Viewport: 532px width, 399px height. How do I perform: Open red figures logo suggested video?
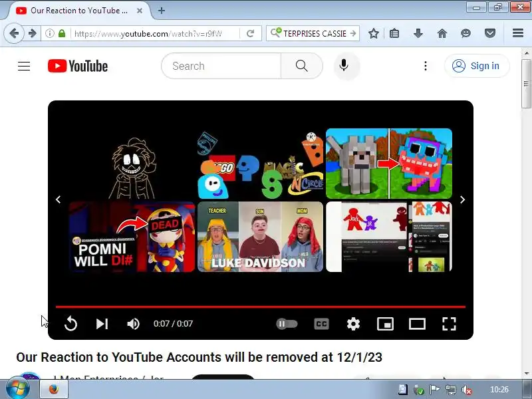coord(389,237)
